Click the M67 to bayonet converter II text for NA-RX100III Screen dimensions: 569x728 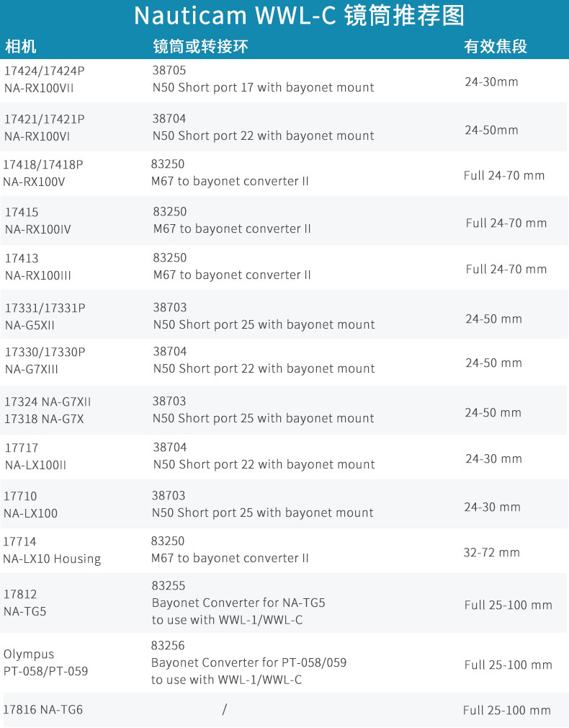pos(232,275)
